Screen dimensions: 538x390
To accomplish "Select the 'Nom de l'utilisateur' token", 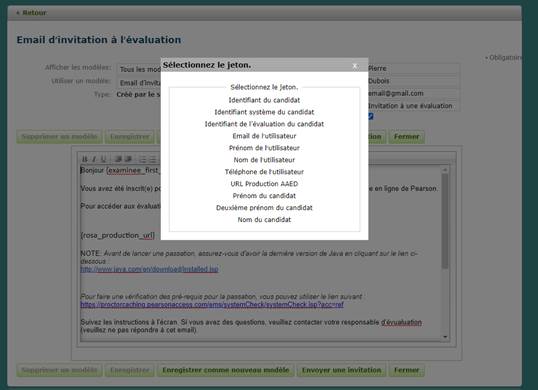I will pos(264,160).
